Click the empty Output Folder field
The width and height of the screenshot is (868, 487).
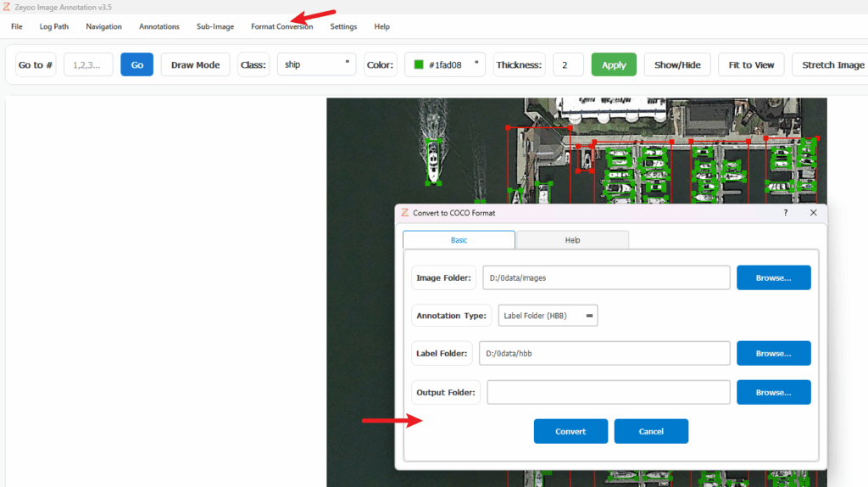(609, 392)
